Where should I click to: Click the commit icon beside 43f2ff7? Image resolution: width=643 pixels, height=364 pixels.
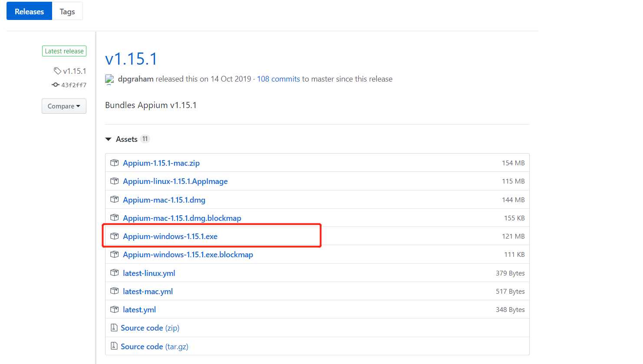(x=56, y=85)
